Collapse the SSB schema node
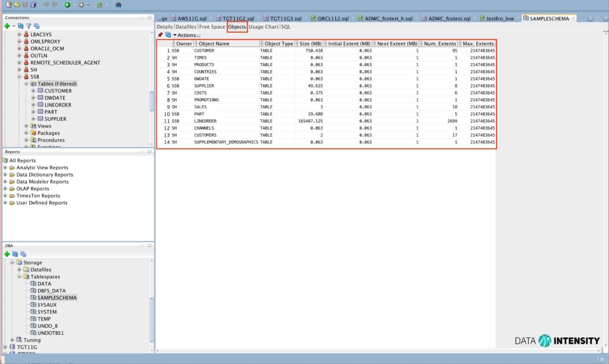Screen dimensions: 609x364 (x=19, y=77)
